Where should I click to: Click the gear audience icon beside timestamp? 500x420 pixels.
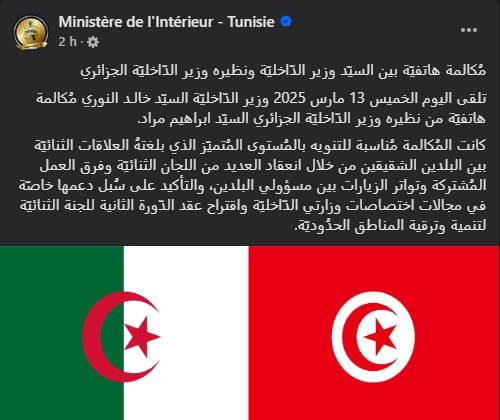pos(93,42)
